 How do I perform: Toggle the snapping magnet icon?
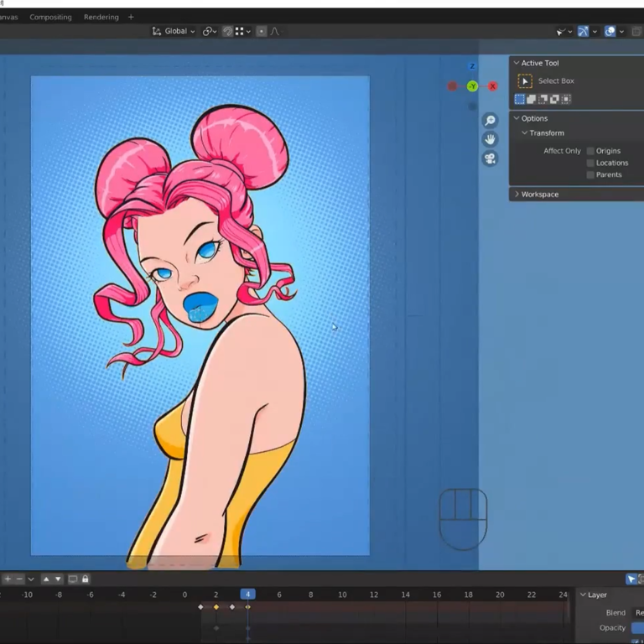(x=227, y=31)
